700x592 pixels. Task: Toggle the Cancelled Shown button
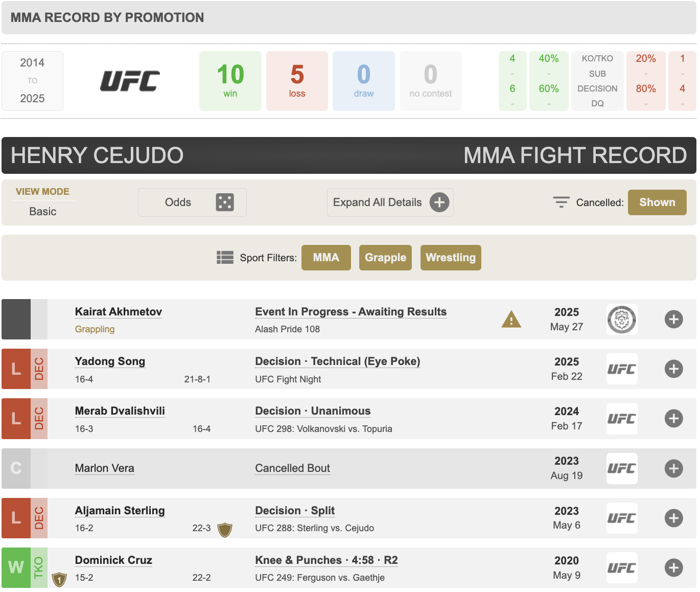coord(657,202)
